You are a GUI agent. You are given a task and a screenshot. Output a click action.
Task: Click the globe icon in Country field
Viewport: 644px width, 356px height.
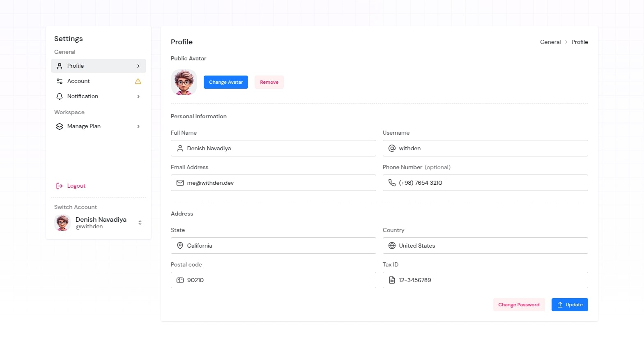tap(392, 246)
